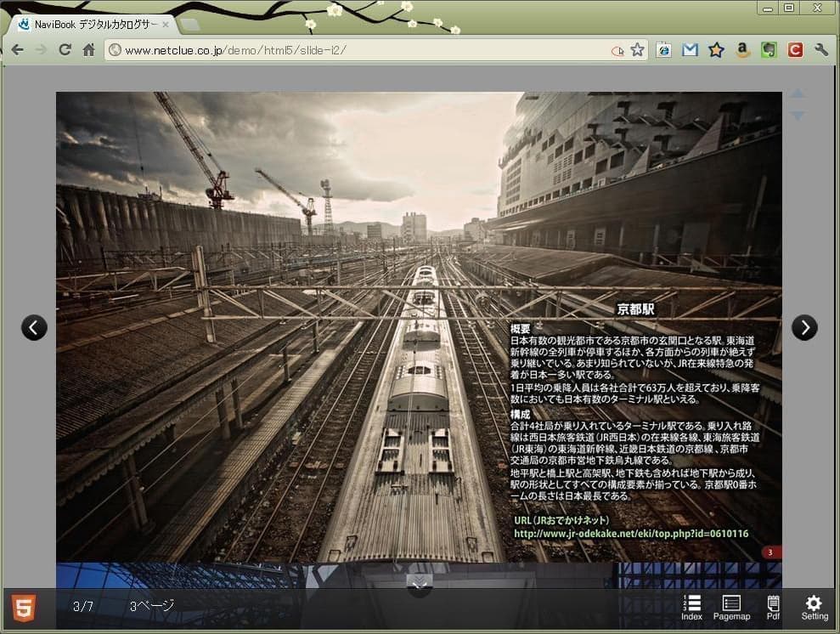
Task: Open the jr-odekake.net URL link
Action: tap(631, 534)
